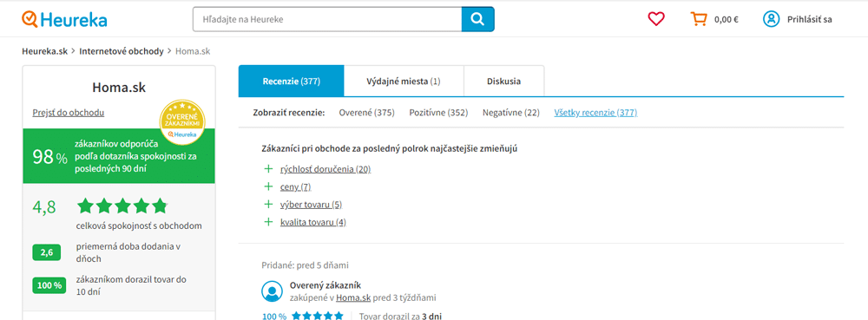This screenshot has width=868, height=320.
Task: Click Homa.sk link in the review
Action: [x=353, y=298]
